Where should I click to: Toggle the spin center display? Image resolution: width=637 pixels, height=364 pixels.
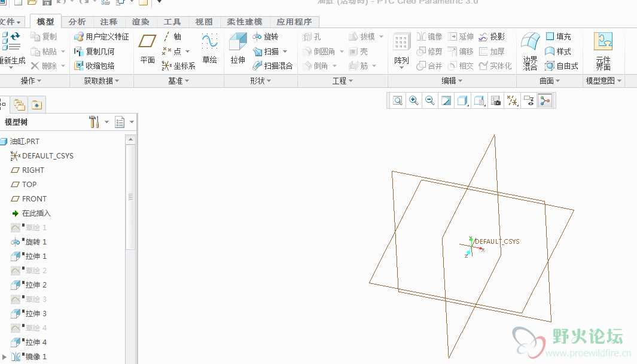coord(545,101)
